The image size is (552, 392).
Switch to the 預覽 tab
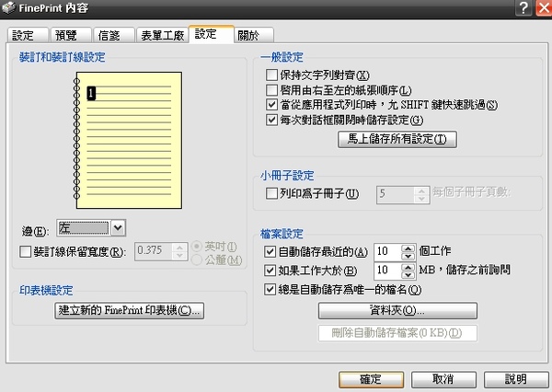[71, 35]
